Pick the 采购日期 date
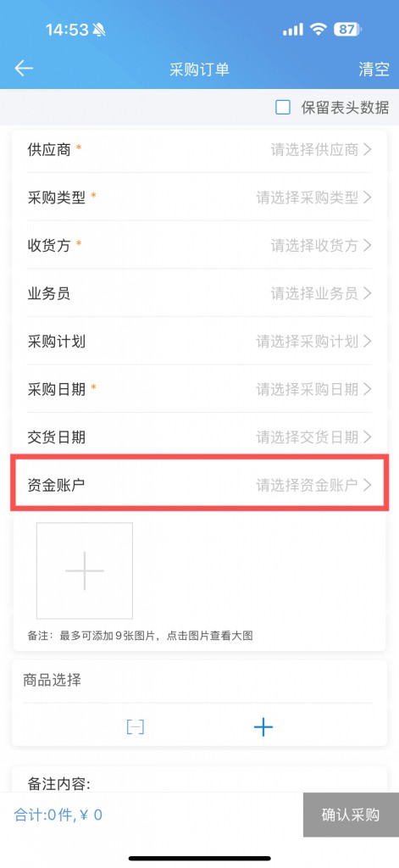 click(199, 389)
